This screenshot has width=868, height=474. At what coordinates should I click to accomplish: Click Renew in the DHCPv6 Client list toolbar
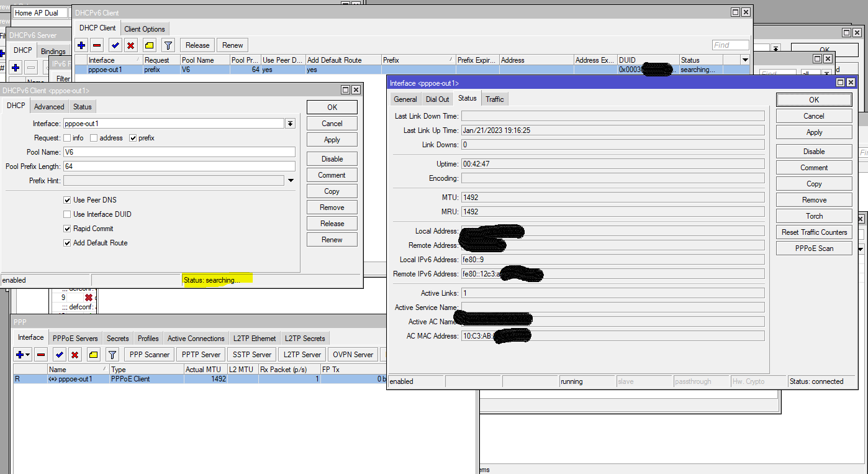pos(233,45)
